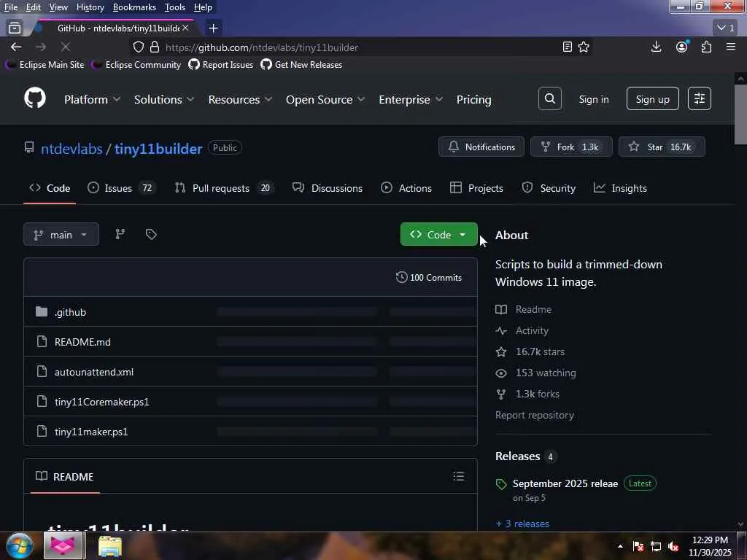The image size is (747, 560).
Task: Open the ntdevlabs owner link
Action: tap(71, 149)
